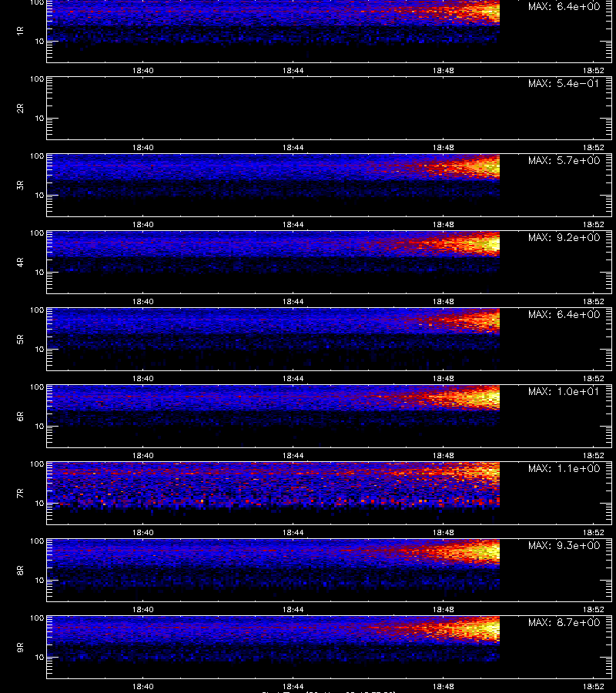Click the 8R panel axis label
The height and width of the screenshot is (693, 616).
click(20, 570)
